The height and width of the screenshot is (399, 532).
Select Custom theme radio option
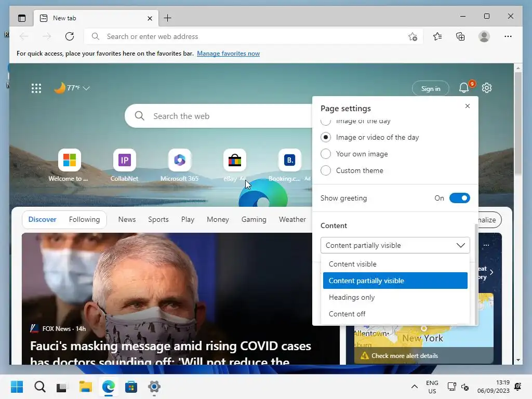pos(326,170)
